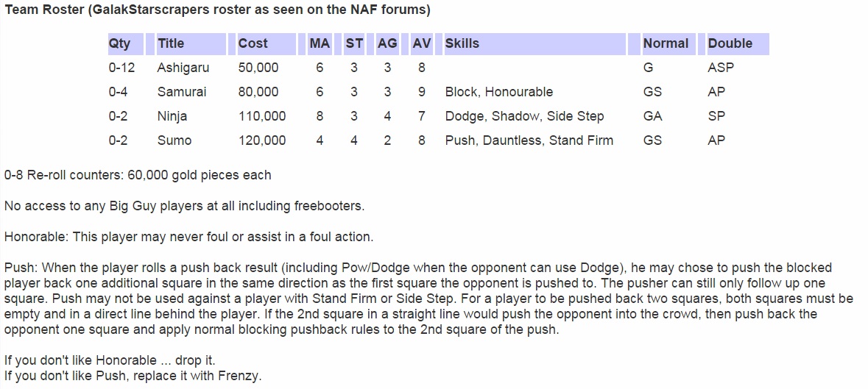Click the Dodge, Shadow, Side Step cell
Image resolution: width=868 pixels, height=389 pixels.
pyautogui.click(x=524, y=116)
